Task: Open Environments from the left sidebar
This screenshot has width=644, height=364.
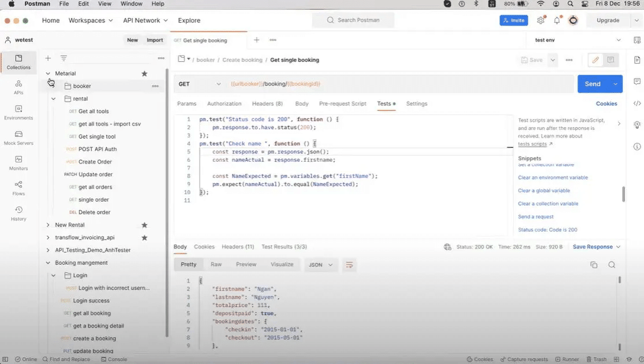Action: coord(18,111)
